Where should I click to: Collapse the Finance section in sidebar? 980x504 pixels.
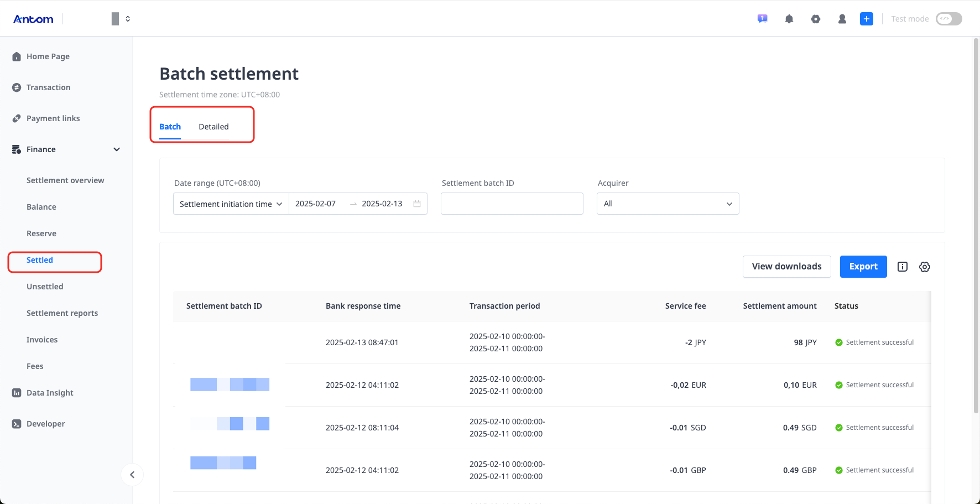coord(116,149)
